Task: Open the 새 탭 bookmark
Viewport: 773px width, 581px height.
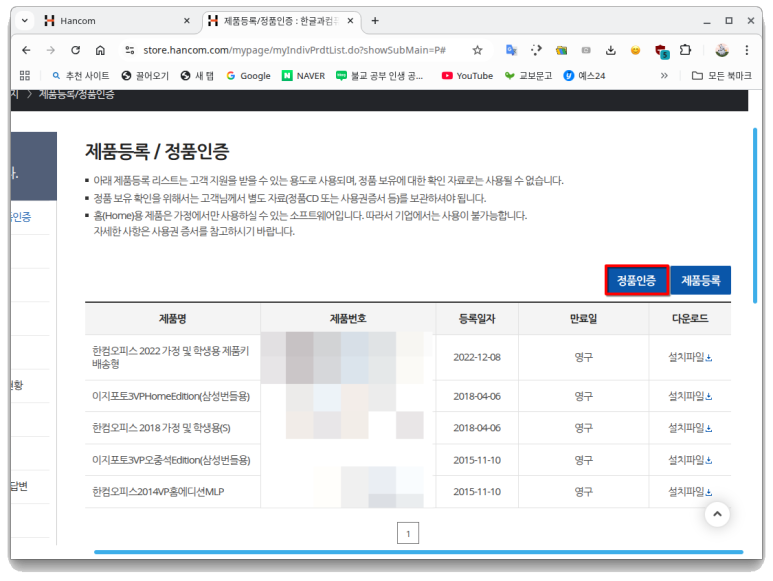Action: (197, 75)
